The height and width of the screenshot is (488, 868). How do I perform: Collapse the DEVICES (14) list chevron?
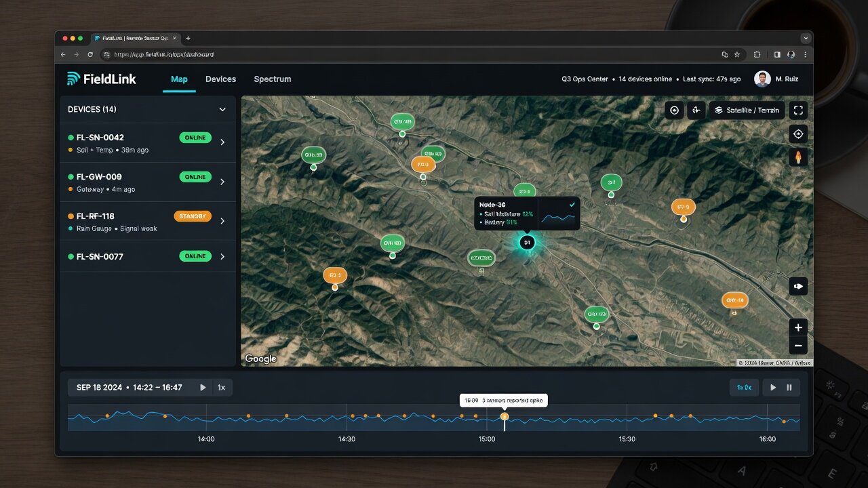[x=222, y=109]
